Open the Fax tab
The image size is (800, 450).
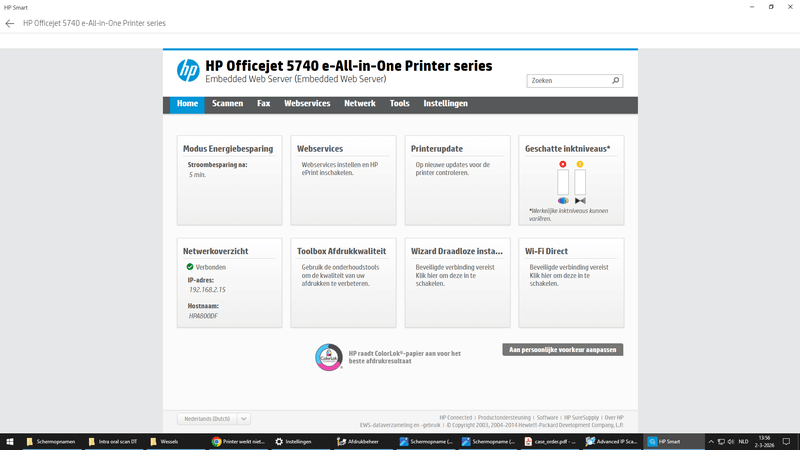[x=264, y=104]
